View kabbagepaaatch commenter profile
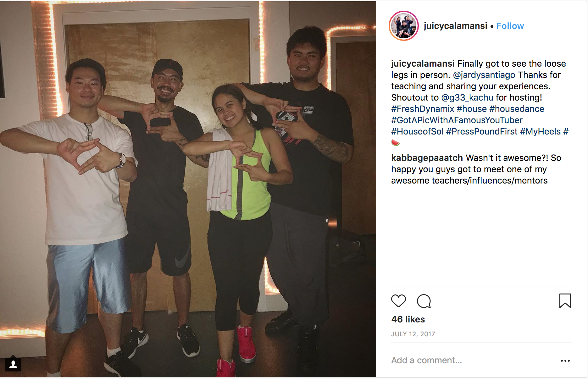The height and width of the screenshot is (379, 588). point(427,158)
